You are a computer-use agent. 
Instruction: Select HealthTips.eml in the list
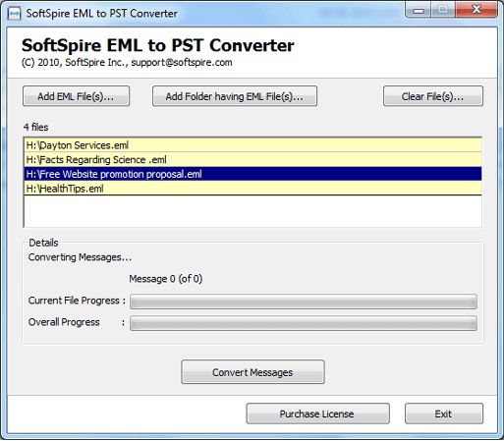(252, 189)
